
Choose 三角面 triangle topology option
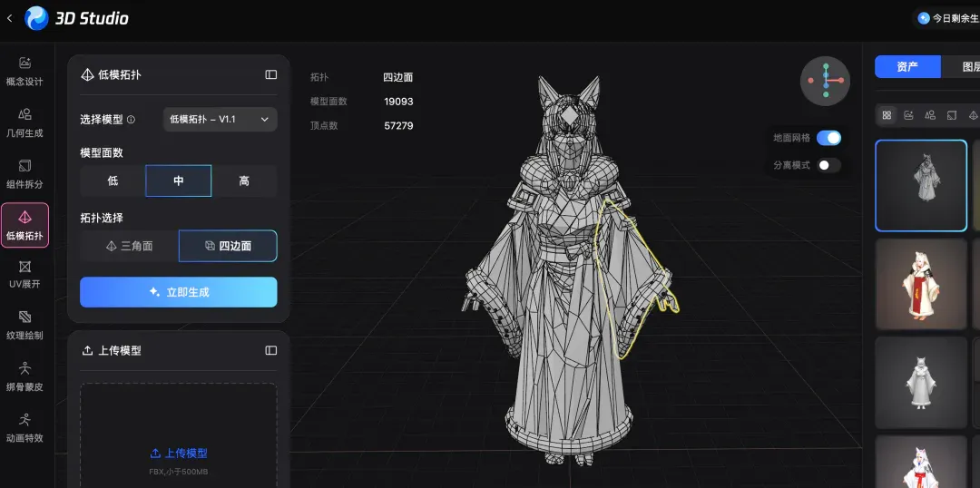(130, 246)
